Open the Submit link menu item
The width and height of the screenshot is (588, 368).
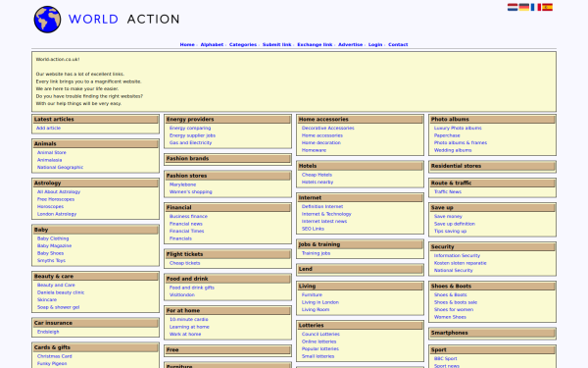pos(276,44)
